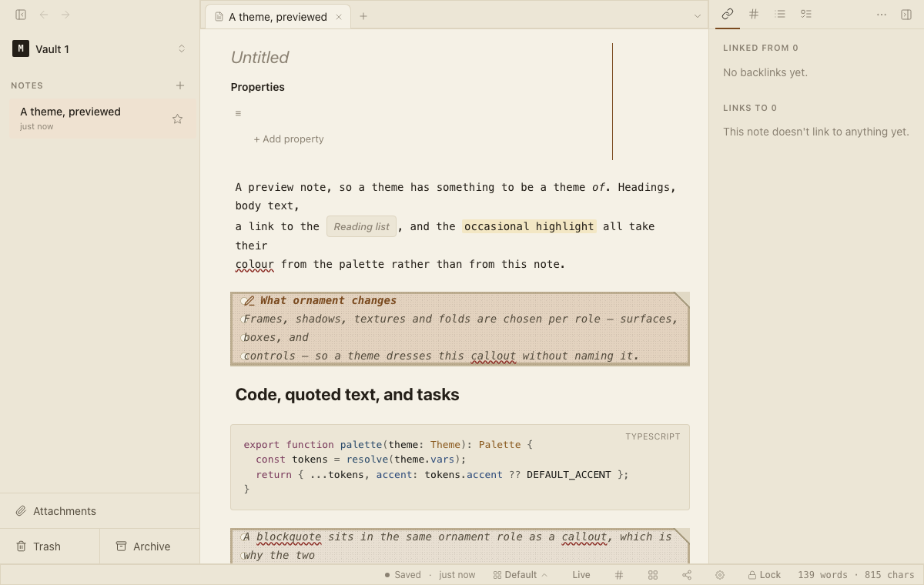Click the TYPESCRIPT language label

click(x=653, y=436)
